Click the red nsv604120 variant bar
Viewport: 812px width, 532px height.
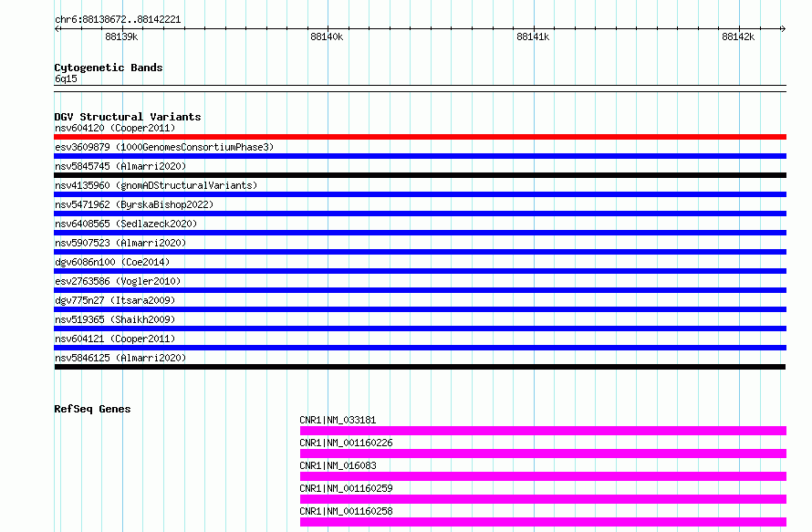tap(420, 137)
